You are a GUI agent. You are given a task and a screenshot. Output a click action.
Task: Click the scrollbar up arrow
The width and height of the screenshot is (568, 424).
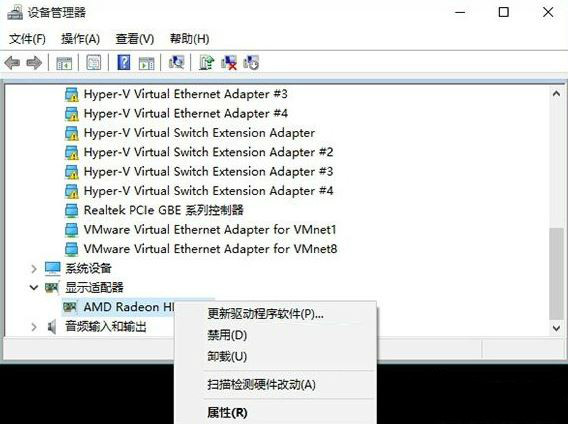tap(556, 93)
